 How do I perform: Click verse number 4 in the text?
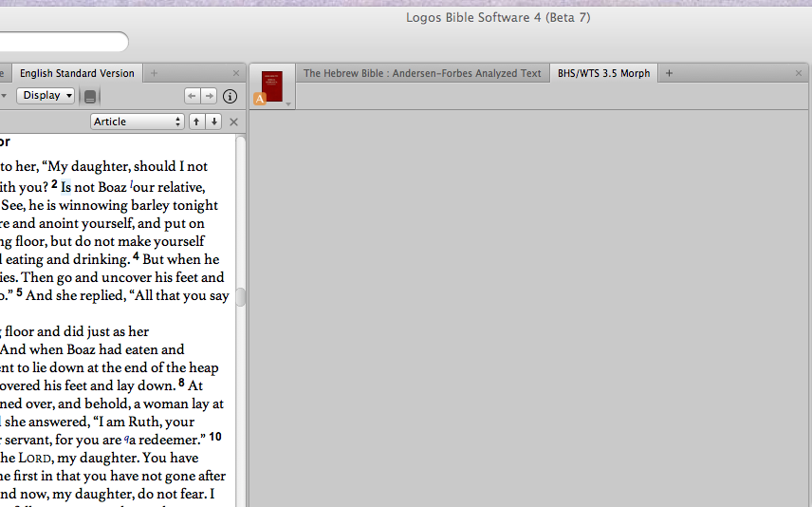pos(136,256)
